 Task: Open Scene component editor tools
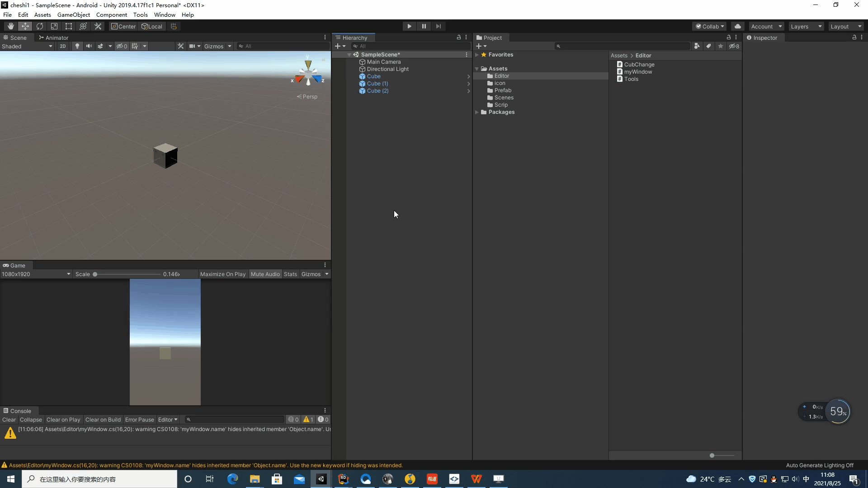[x=180, y=46]
